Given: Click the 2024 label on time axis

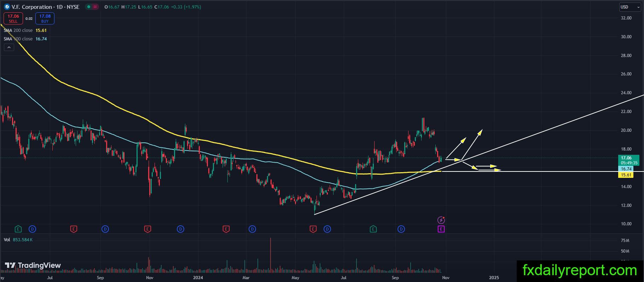Looking at the screenshot, I should pyautogui.click(x=198, y=278).
